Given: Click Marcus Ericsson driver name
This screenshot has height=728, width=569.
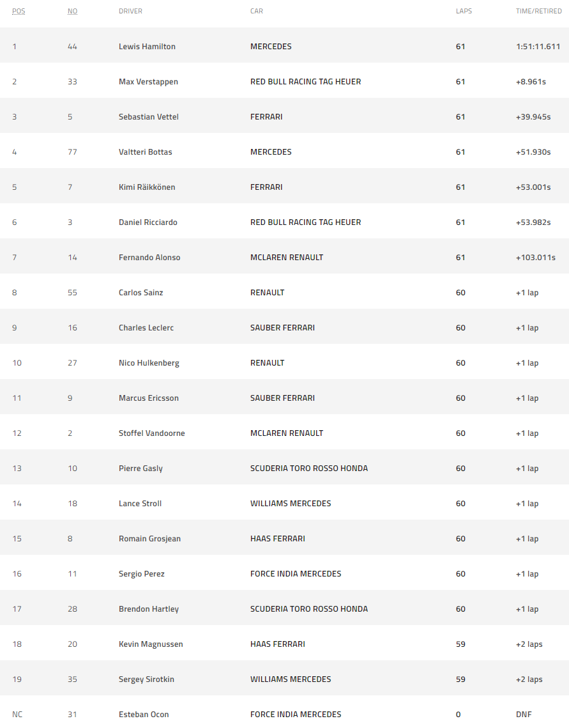Looking at the screenshot, I should coord(148,398).
